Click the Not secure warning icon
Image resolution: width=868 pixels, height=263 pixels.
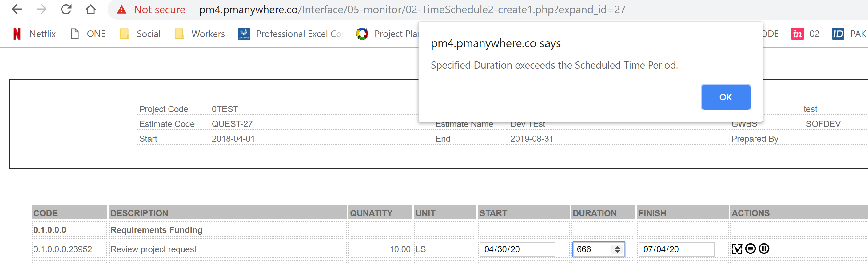[121, 10]
